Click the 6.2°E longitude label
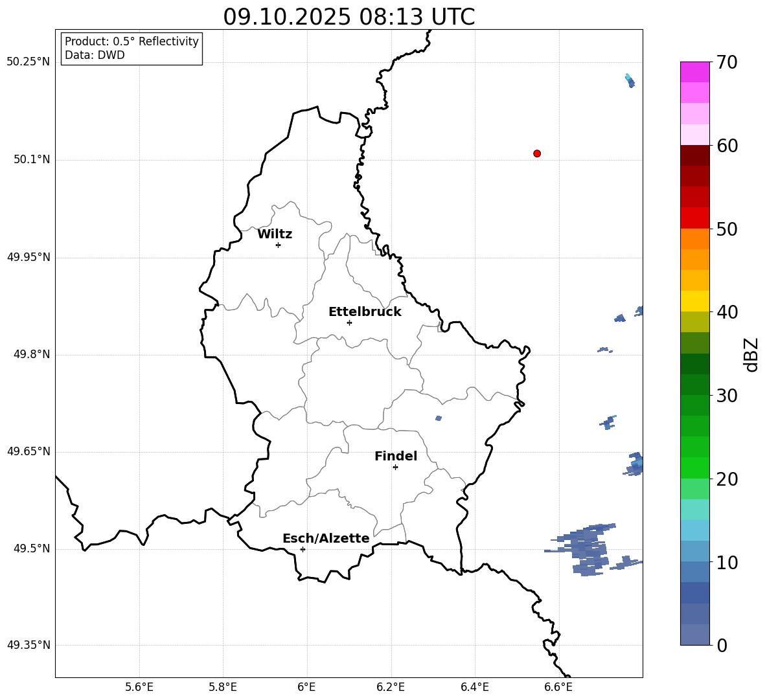 click(391, 687)
